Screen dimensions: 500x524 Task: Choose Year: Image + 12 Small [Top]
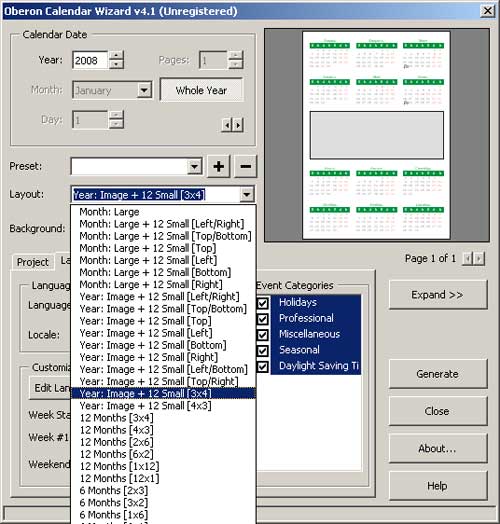[x=163, y=321]
